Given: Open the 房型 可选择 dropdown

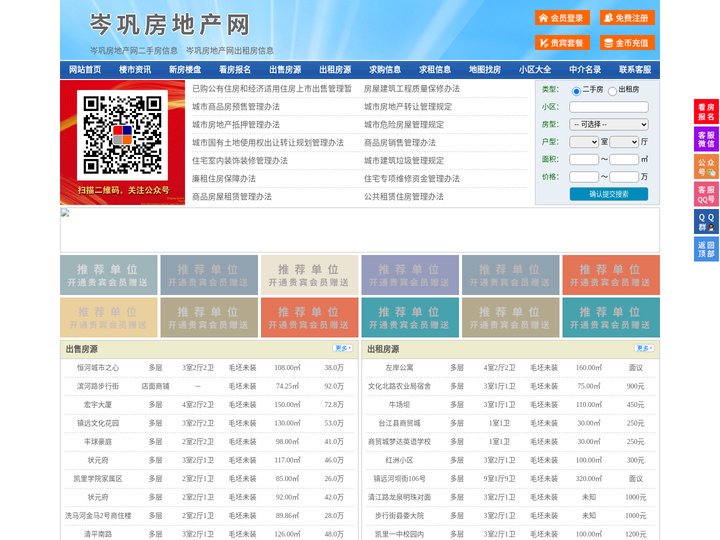Looking at the screenshot, I should [x=609, y=124].
